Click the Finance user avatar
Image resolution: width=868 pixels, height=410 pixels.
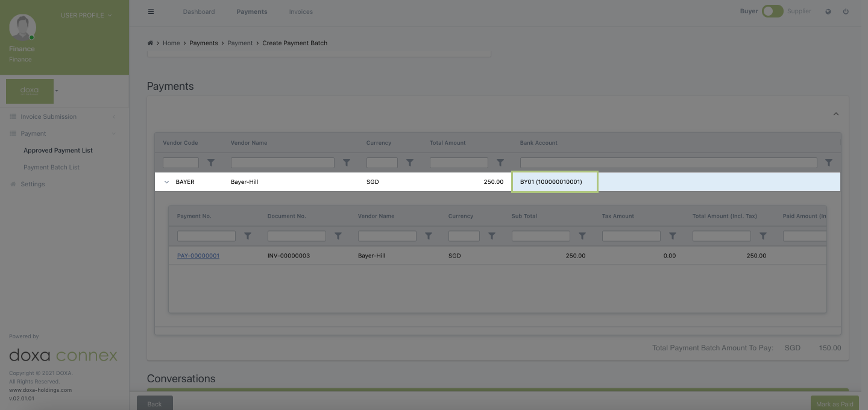click(x=23, y=27)
